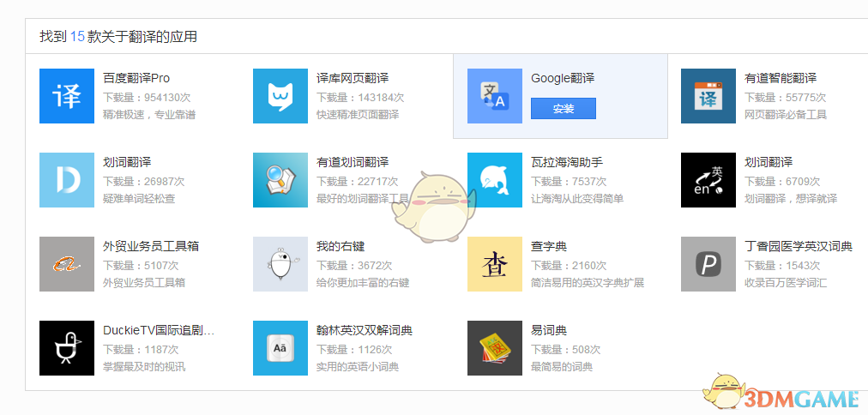This screenshot has width=868, height=415.
Task: Select the 我的右键 mouse icon
Action: point(280,264)
